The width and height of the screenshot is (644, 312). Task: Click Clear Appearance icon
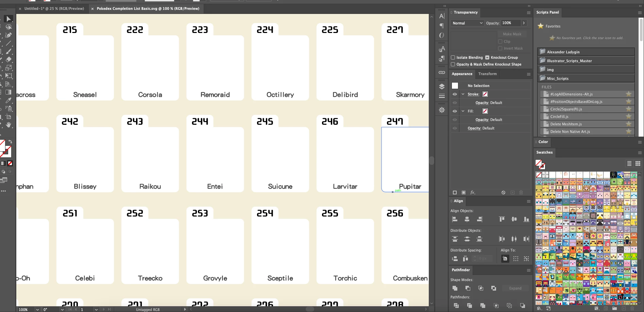pos(503,192)
